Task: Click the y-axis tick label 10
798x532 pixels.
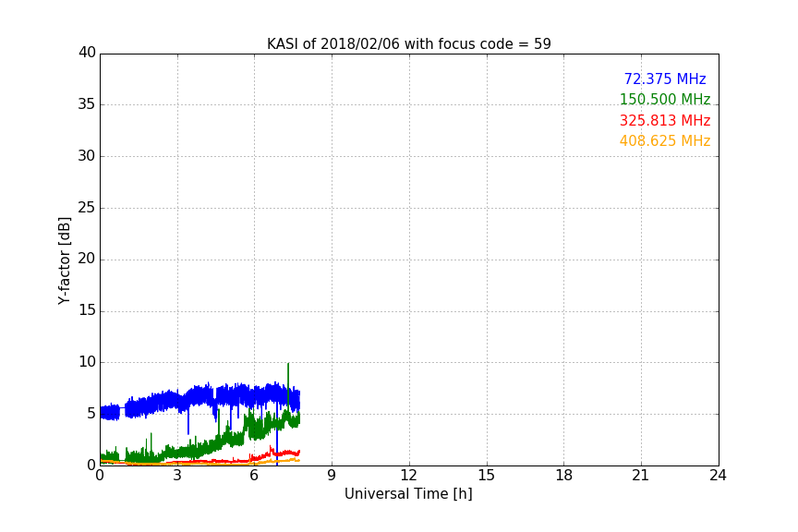Action: pos(87,362)
